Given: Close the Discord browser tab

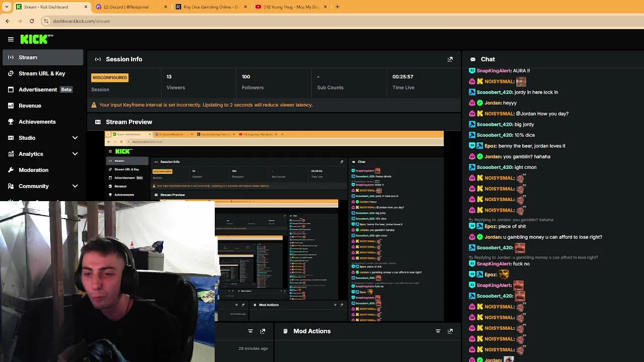Looking at the screenshot, I should pos(166,7).
